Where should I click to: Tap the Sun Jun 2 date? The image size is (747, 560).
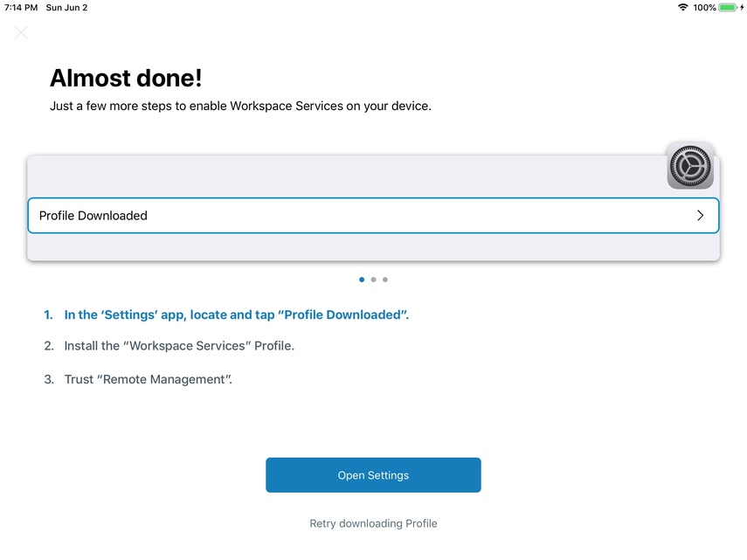(x=66, y=8)
